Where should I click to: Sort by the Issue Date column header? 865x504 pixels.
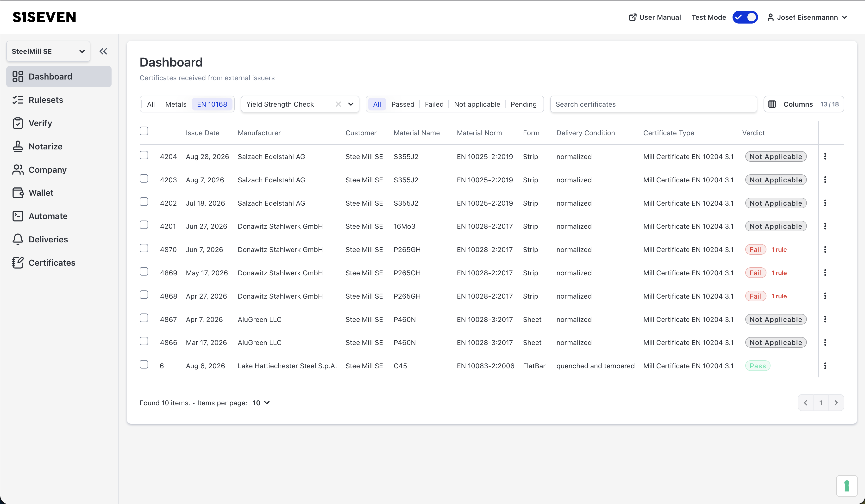(202, 133)
